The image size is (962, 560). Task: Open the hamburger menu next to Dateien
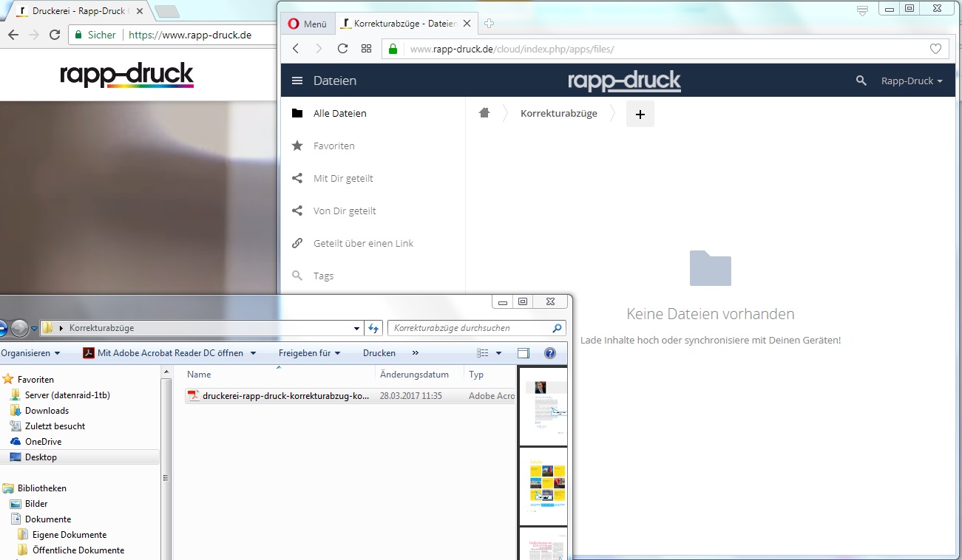[297, 81]
